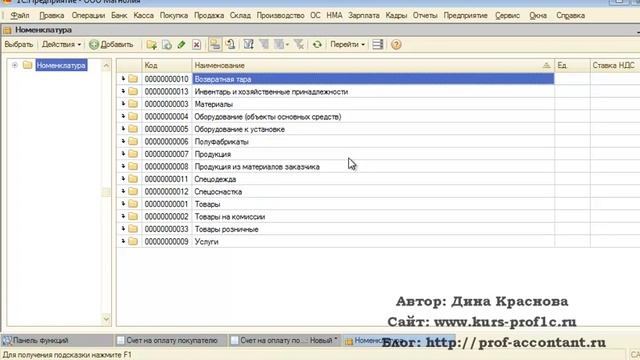This screenshot has height=360, width=640.
Task: Open the filter history dropdown icon
Action: pos(281,44)
